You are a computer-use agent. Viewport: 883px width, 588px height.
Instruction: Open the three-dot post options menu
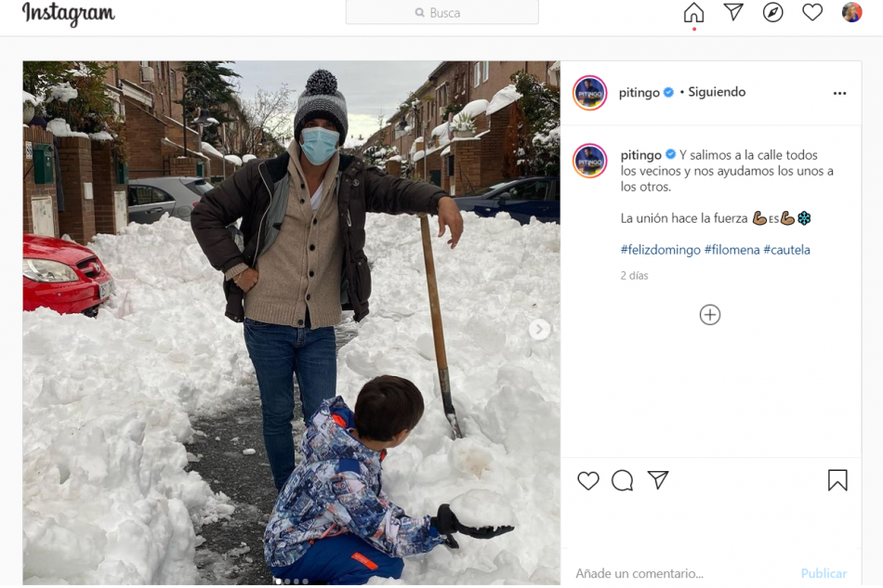coord(839,94)
